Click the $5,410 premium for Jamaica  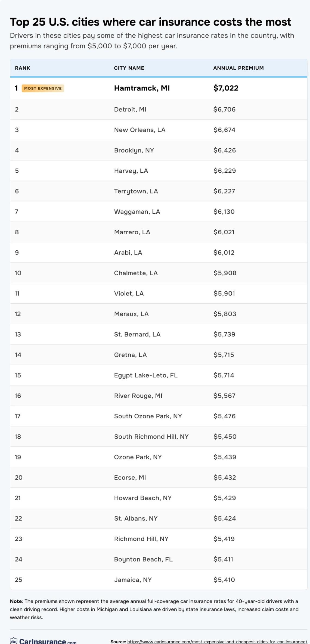pos(224,580)
